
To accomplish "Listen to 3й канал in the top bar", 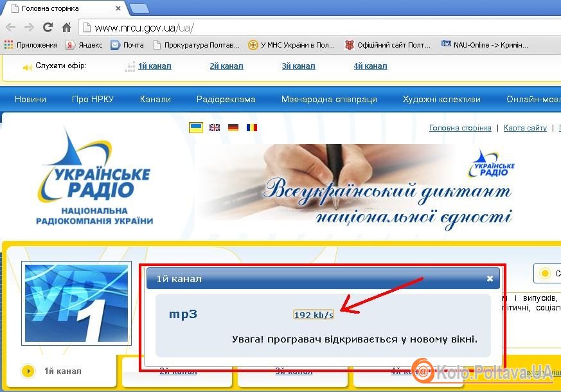I will [x=298, y=66].
